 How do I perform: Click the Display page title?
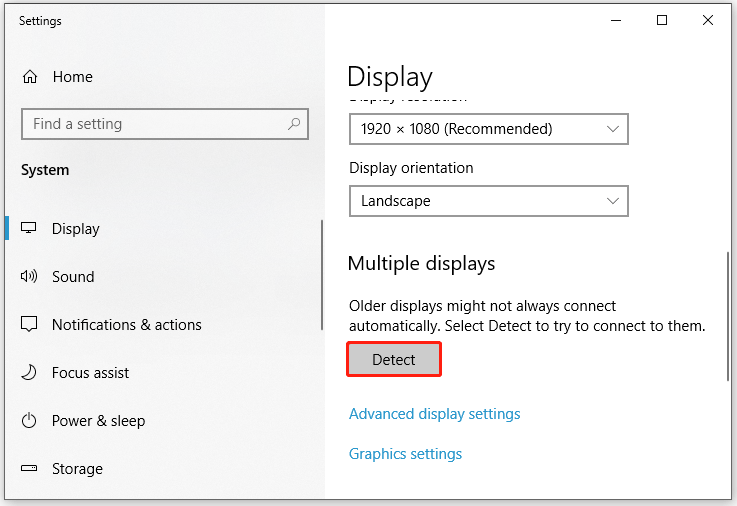pyautogui.click(x=390, y=77)
